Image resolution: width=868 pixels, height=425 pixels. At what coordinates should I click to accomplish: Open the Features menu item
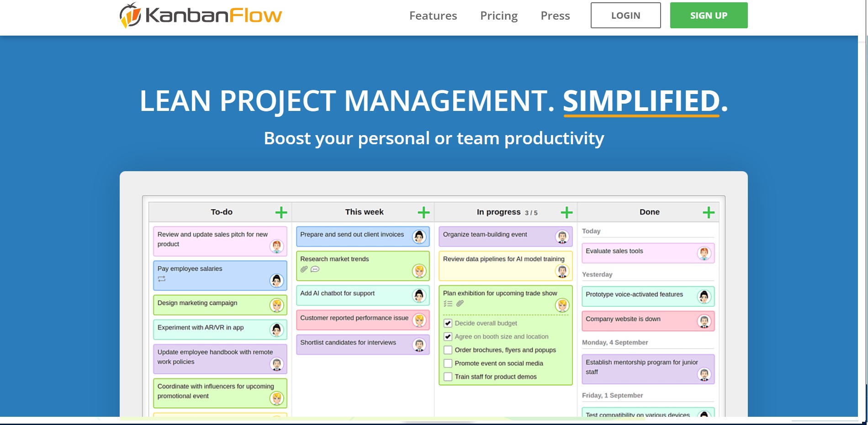tap(433, 15)
